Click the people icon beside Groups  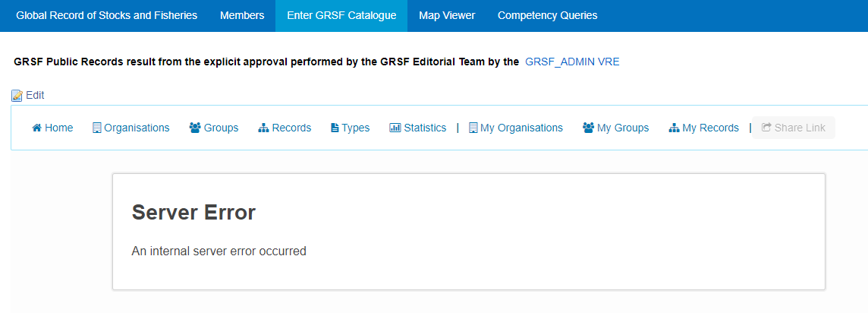[x=195, y=128]
